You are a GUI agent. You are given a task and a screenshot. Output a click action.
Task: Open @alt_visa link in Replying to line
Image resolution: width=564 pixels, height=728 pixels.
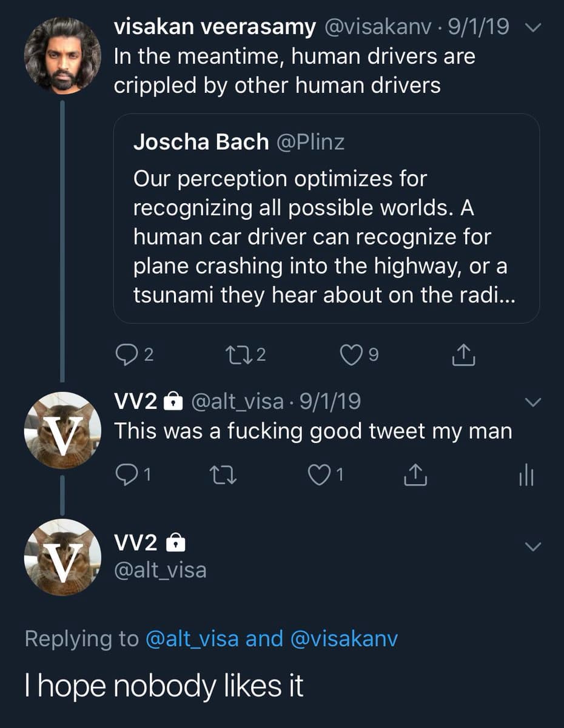[193, 638]
